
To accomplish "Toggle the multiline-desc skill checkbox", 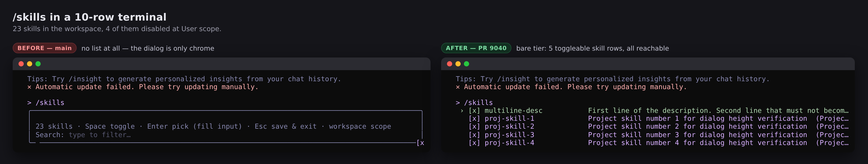I will (474, 110).
